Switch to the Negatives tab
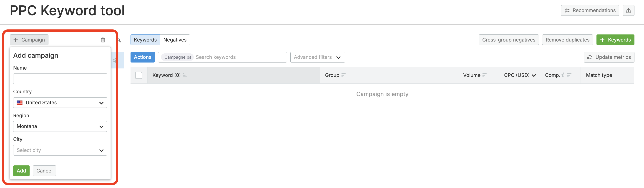 coord(175,40)
